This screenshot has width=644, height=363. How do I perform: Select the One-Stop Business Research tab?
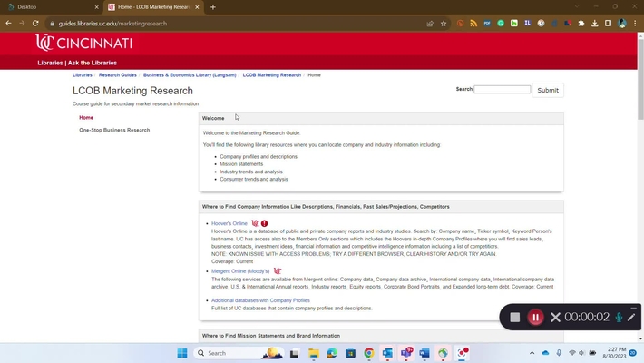point(114,130)
